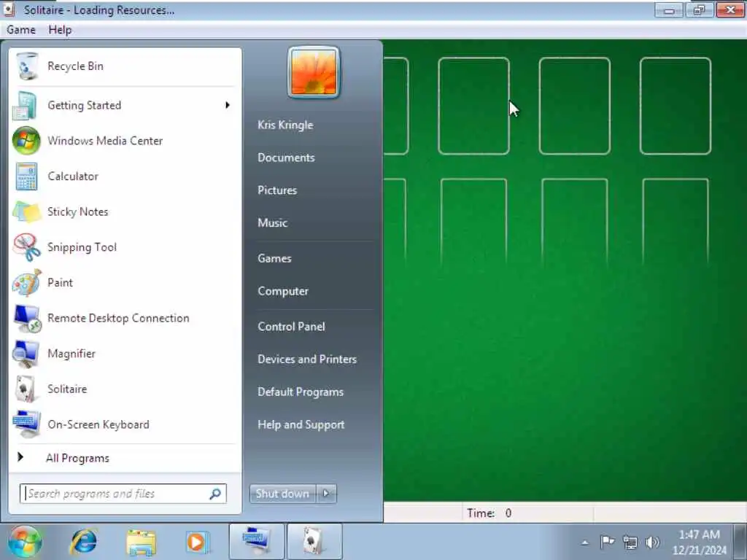Open the Games link
The image size is (747, 560).
274,259
